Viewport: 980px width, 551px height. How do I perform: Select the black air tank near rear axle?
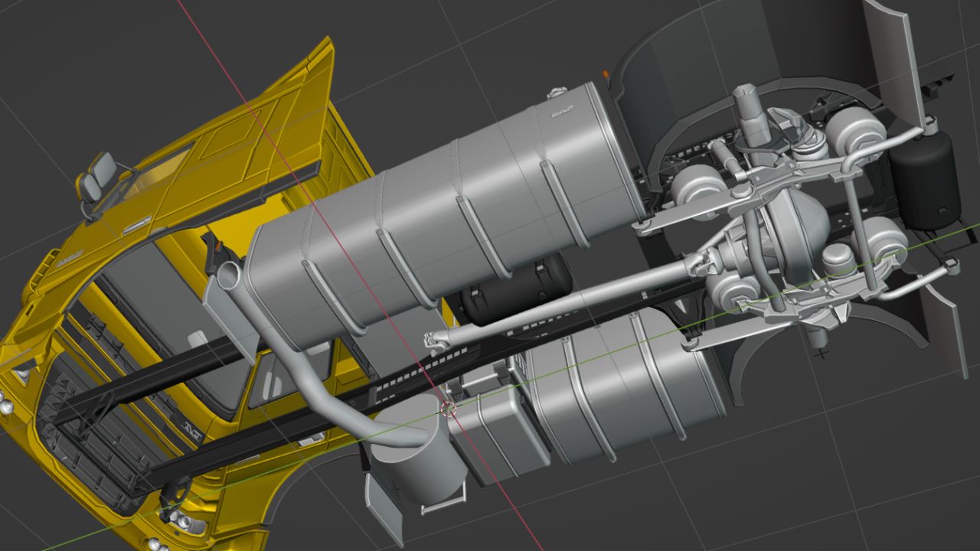coord(925,180)
